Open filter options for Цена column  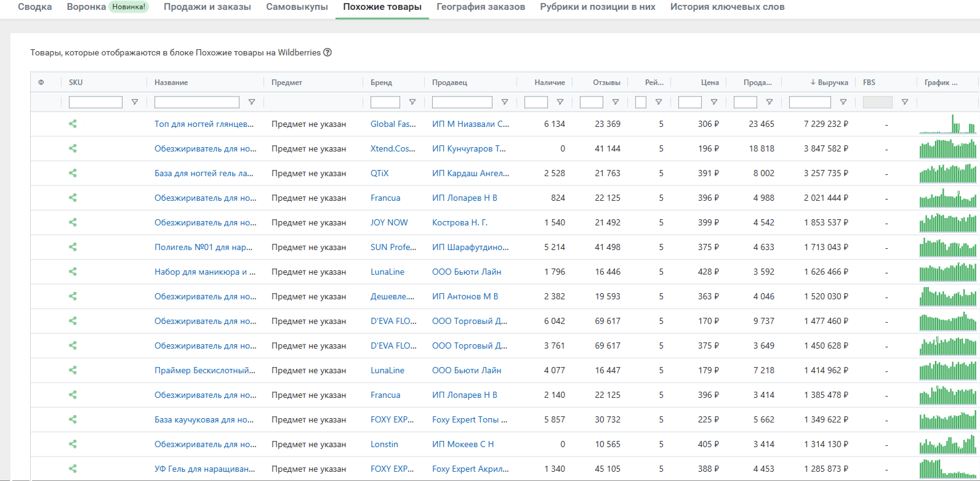point(714,102)
